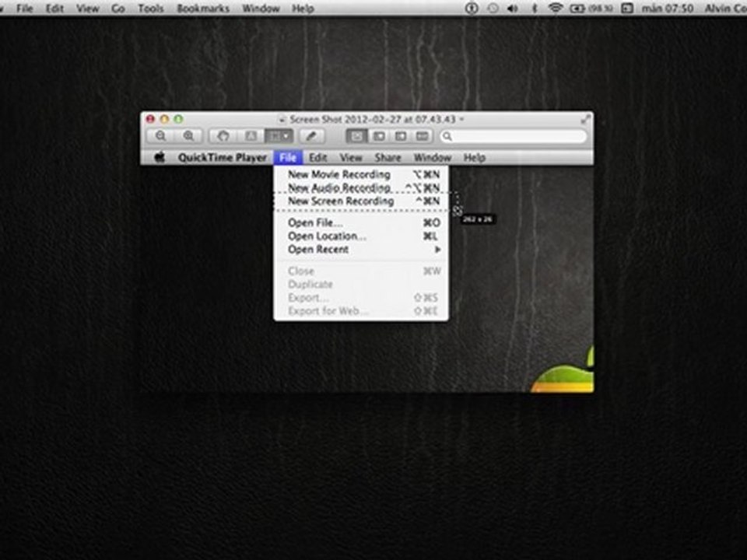The width and height of the screenshot is (747, 560).
Task: Click the volume speaker icon in menu bar
Action: [513, 8]
